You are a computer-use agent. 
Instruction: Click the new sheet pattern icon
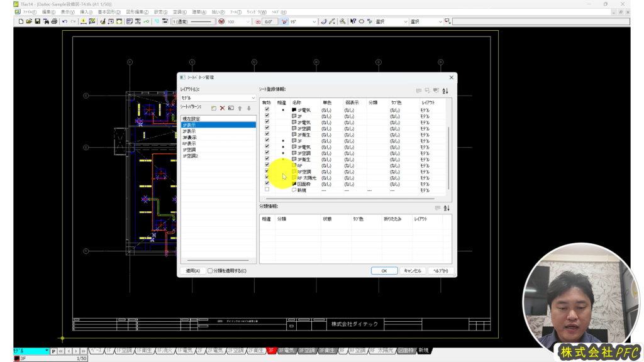pos(214,108)
